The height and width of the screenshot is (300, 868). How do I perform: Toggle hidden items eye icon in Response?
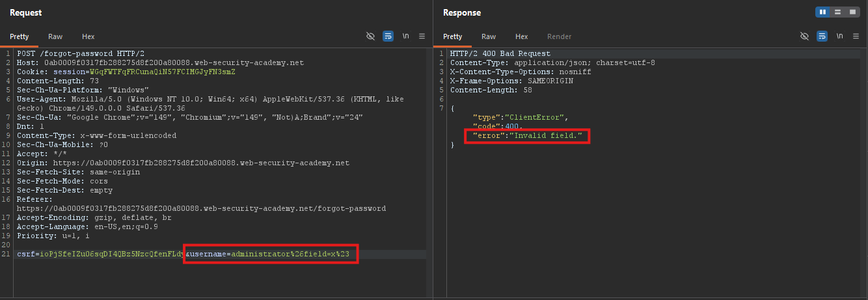click(804, 36)
